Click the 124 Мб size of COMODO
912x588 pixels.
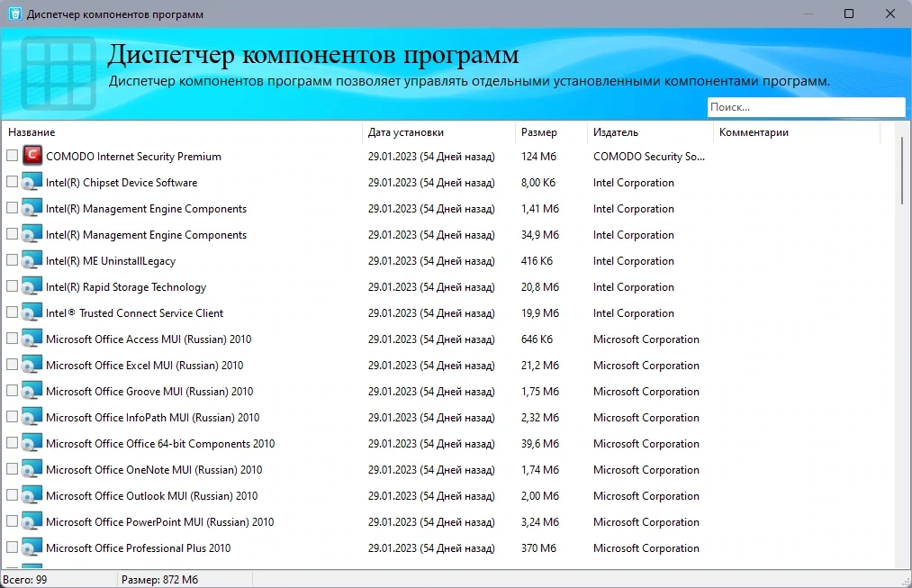[538, 157]
